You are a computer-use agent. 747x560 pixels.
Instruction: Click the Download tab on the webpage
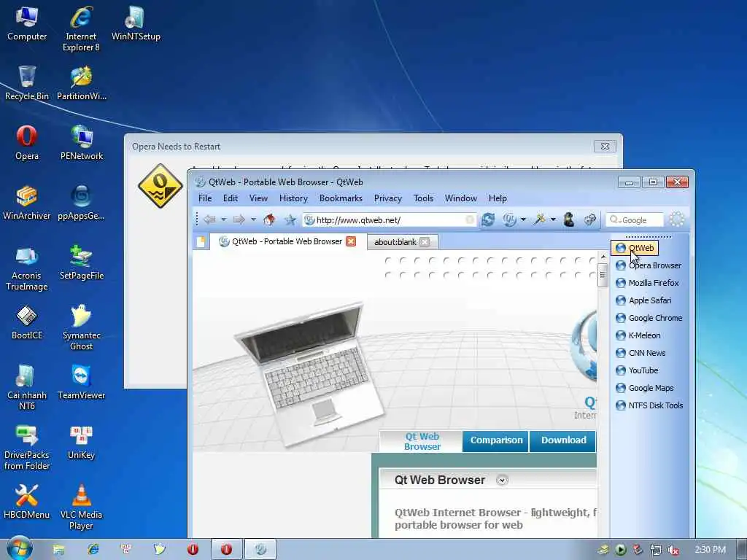pos(563,440)
